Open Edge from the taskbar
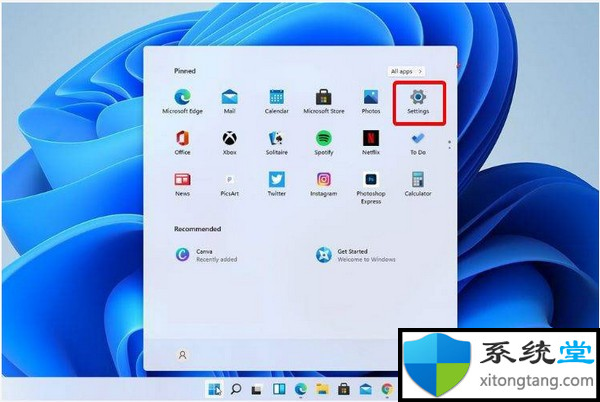This screenshot has width=600, height=402. 301,389
